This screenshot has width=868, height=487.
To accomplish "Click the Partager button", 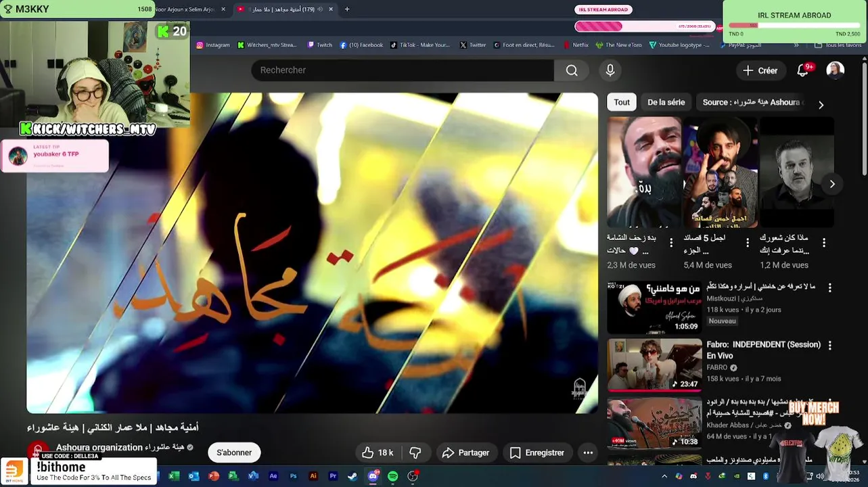I will click(x=465, y=453).
